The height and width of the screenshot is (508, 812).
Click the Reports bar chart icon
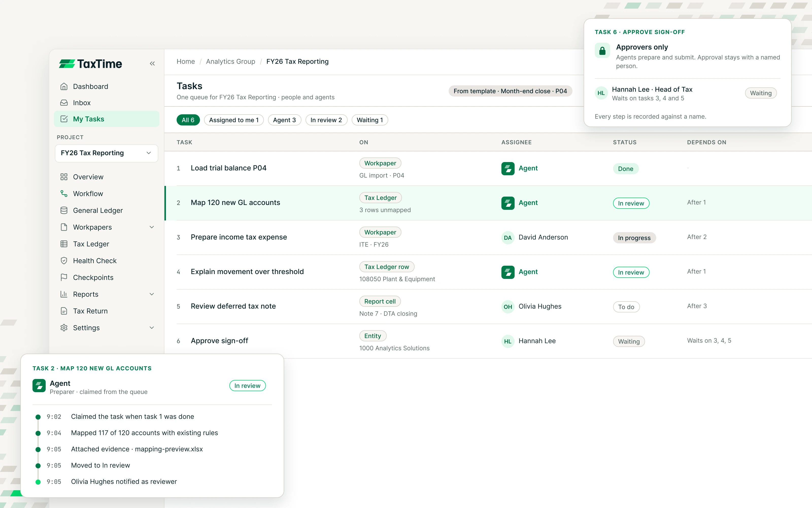64,295
